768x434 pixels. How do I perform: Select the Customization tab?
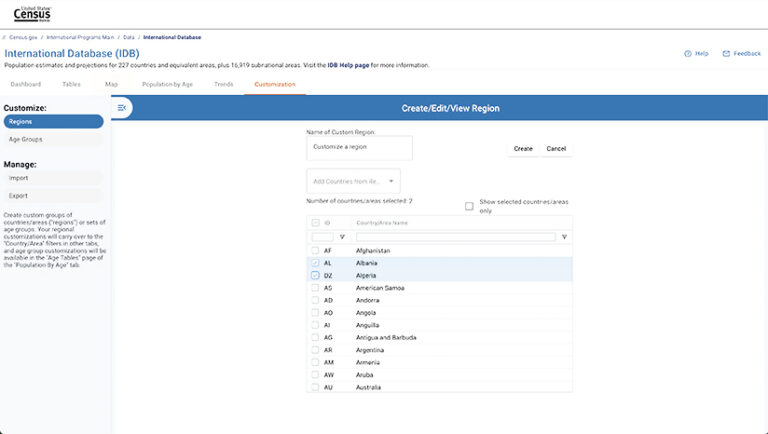click(x=275, y=84)
